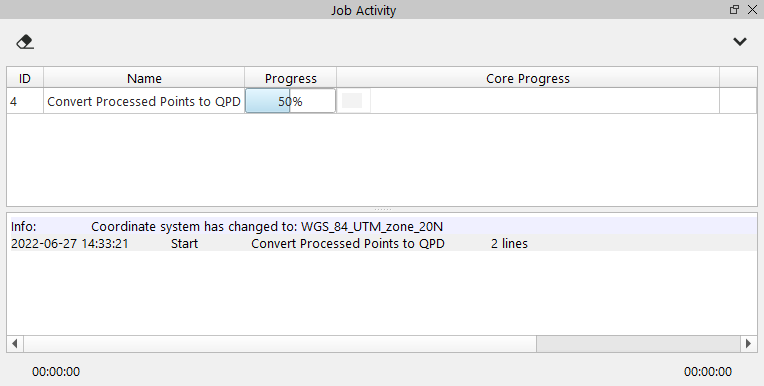The width and height of the screenshot is (764, 386).
Task: Undock the Job Activity panel
Action: [x=734, y=10]
